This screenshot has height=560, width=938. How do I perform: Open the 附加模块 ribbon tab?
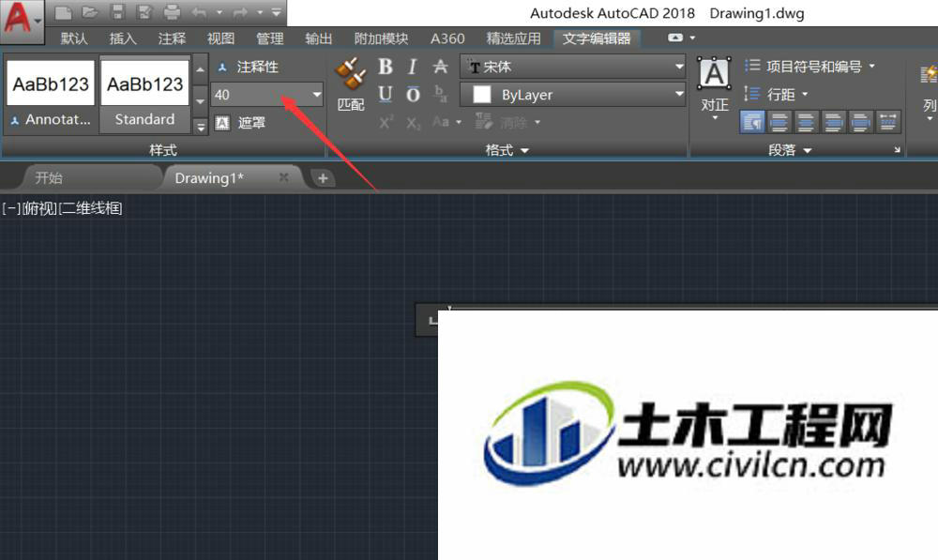tap(382, 38)
